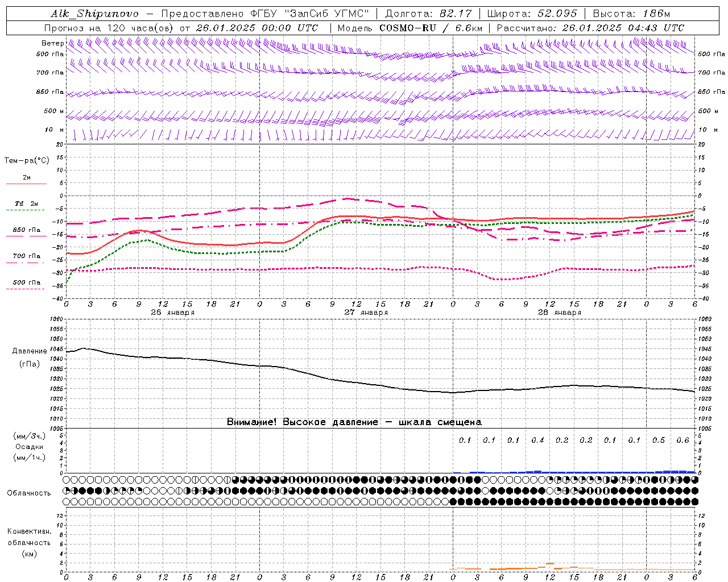This screenshot has height=582, width=728.
Task: Click the provider text ФГБУ "ЗапСиб УГМС"
Action: 309,14
